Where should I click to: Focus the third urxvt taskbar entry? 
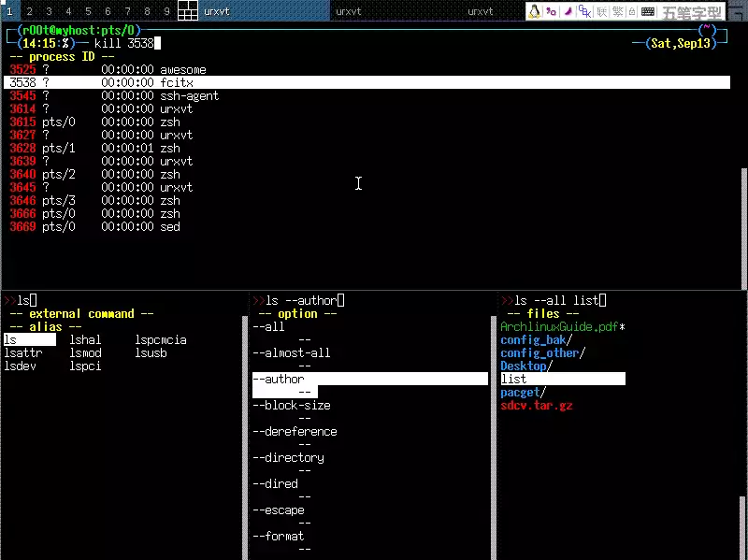pos(480,11)
